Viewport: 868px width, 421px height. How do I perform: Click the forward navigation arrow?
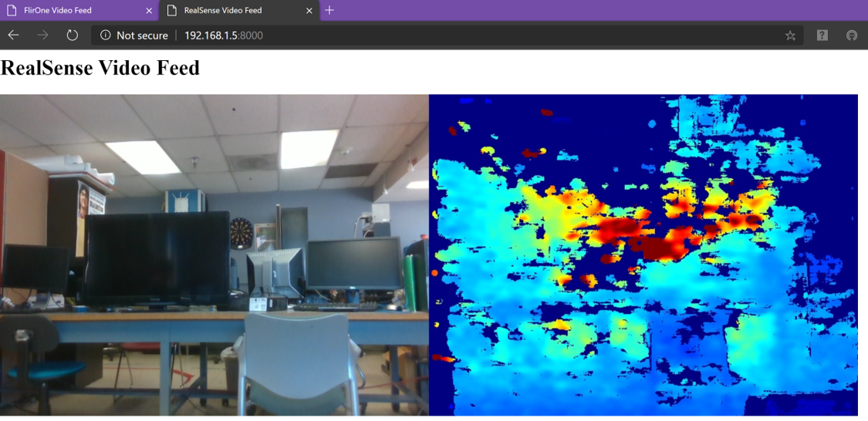(x=42, y=35)
